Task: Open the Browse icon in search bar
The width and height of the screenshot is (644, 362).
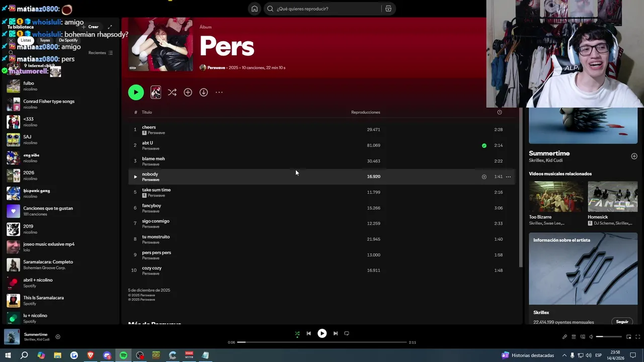Action: tap(388, 9)
